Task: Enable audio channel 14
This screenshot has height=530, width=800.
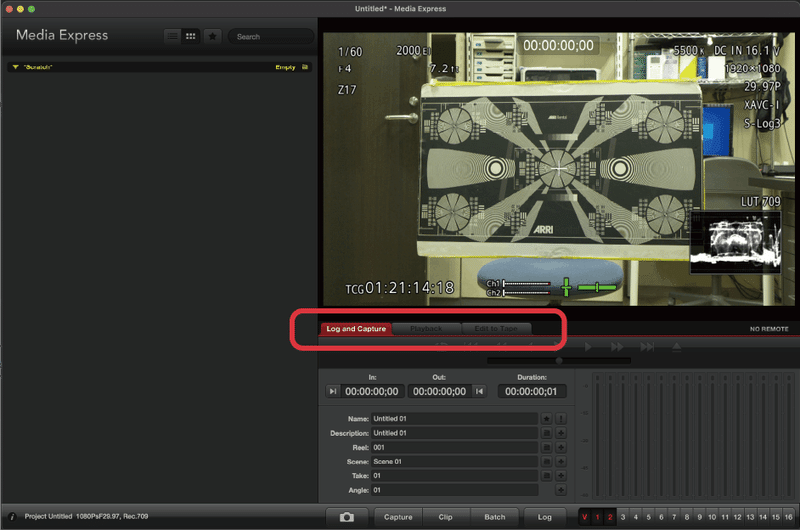Action: pos(763,517)
